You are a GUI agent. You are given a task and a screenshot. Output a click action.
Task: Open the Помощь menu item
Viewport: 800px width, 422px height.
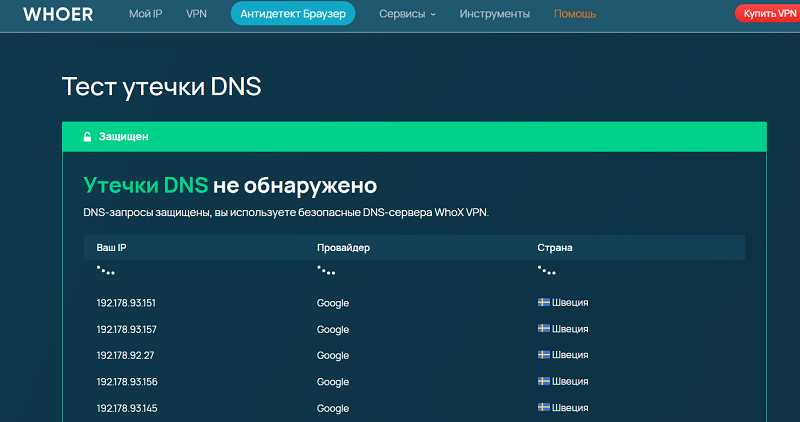[x=574, y=14]
